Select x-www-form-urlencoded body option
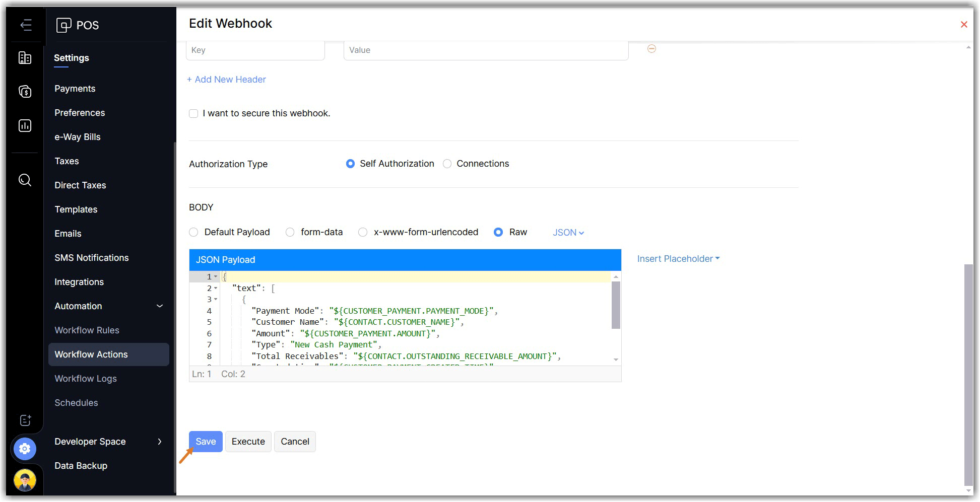The height and width of the screenshot is (502, 980). [363, 232]
